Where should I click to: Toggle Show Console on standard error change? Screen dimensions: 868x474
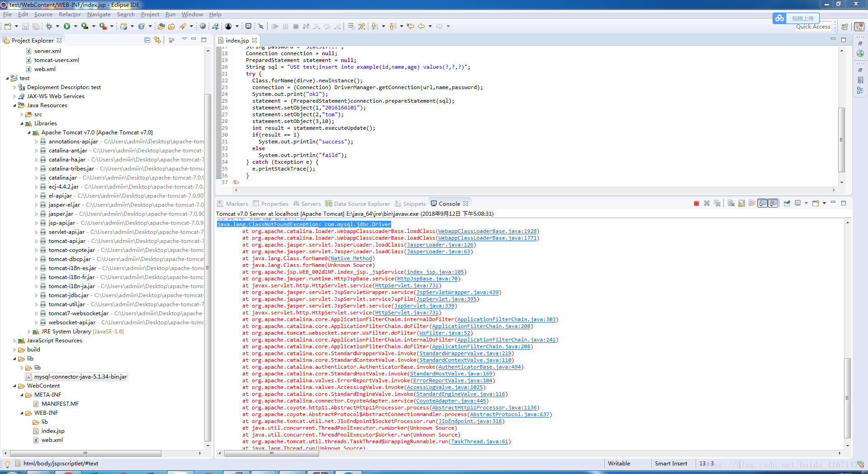(773, 204)
